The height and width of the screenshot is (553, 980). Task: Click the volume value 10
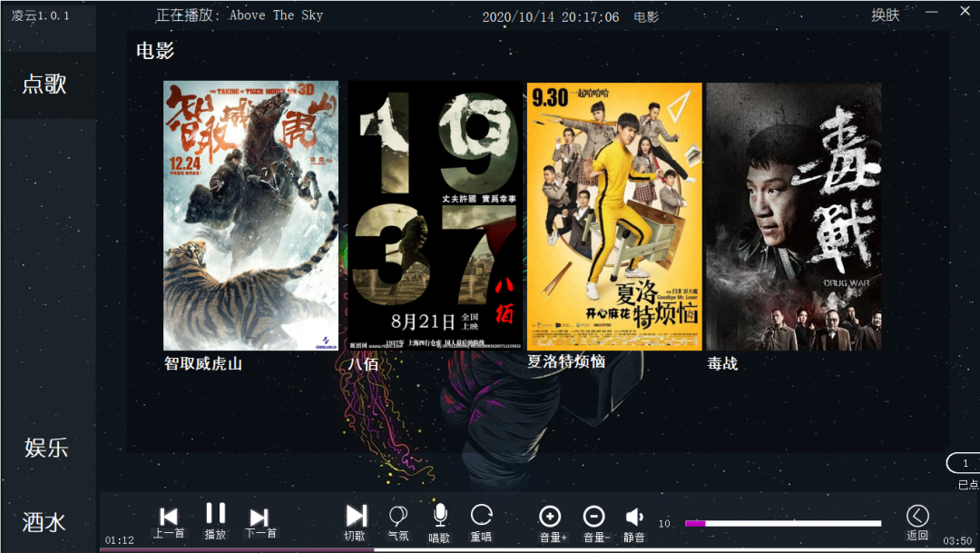[663, 524]
